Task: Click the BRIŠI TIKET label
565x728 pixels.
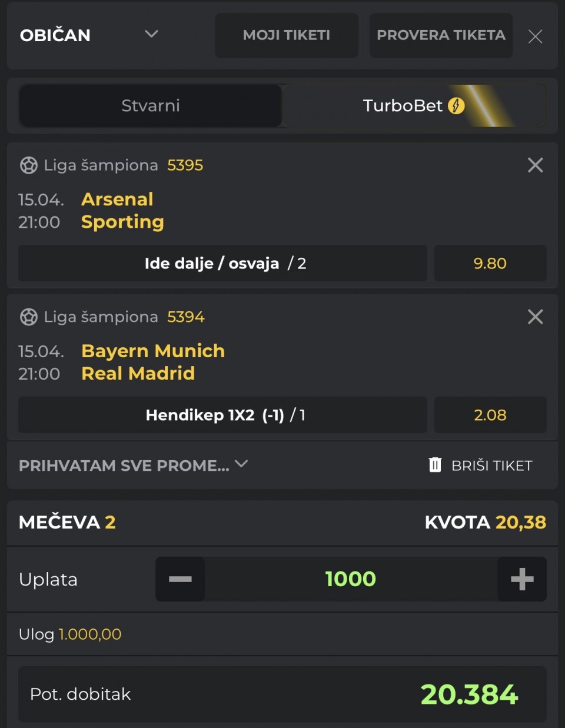Action: coord(491,466)
